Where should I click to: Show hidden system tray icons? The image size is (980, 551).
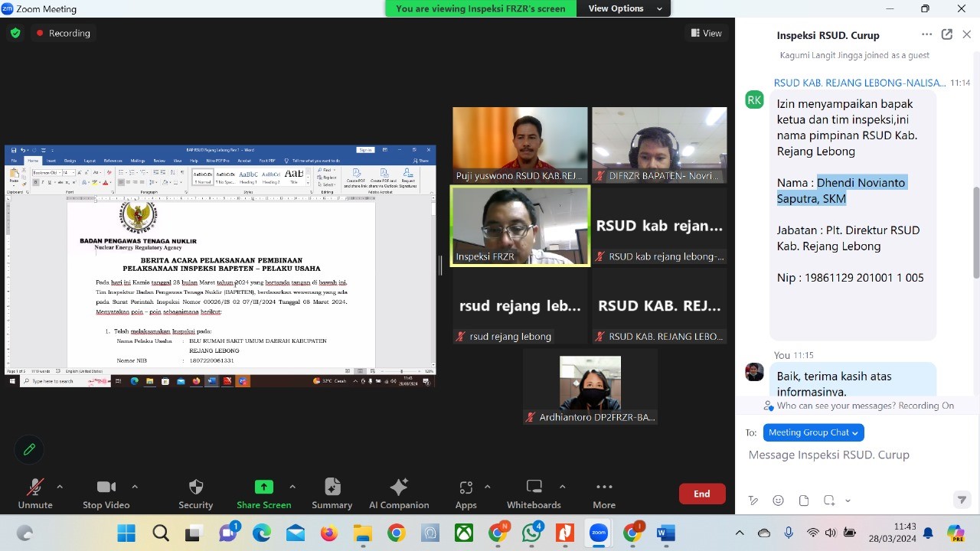click(x=739, y=533)
